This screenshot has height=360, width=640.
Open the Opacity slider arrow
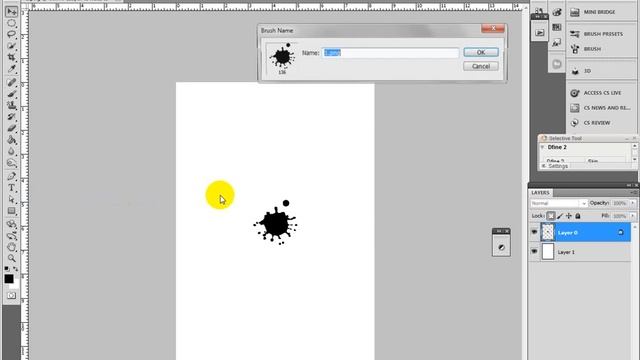[x=633, y=203]
